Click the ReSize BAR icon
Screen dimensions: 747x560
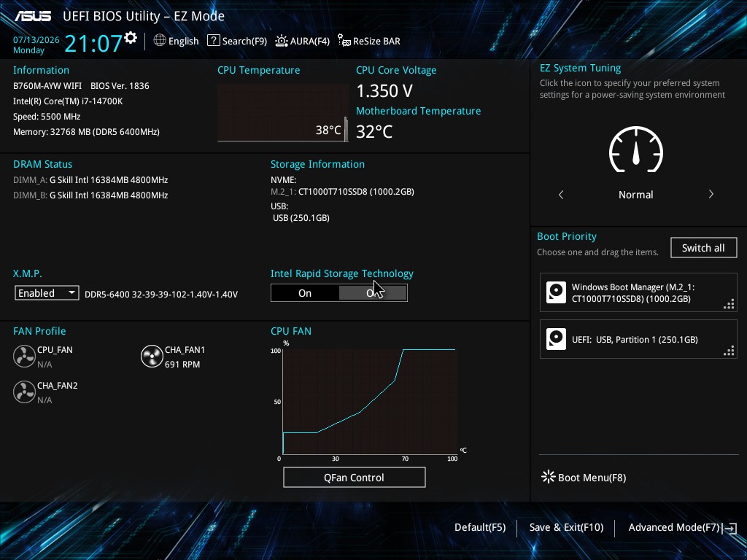point(344,41)
